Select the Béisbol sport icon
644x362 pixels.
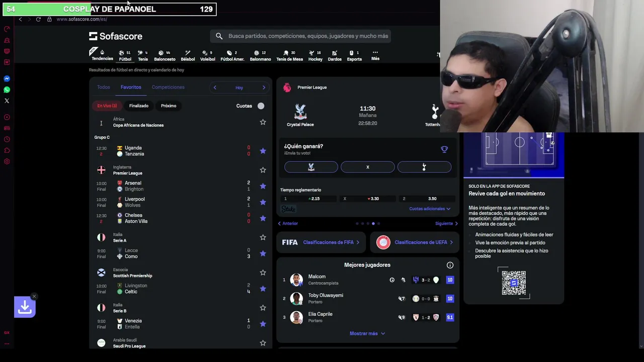pos(188,56)
